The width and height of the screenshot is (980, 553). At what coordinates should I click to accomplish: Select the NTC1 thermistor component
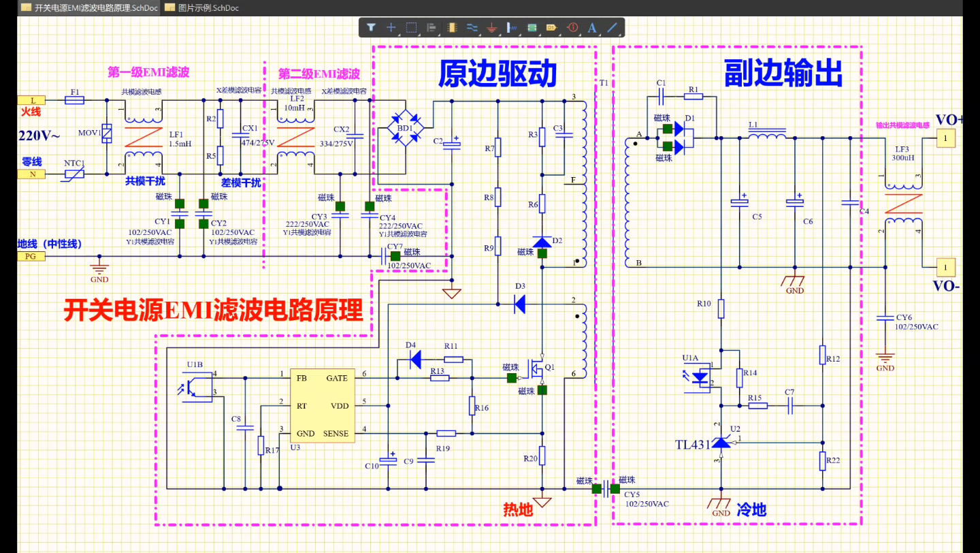pos(74,174)
